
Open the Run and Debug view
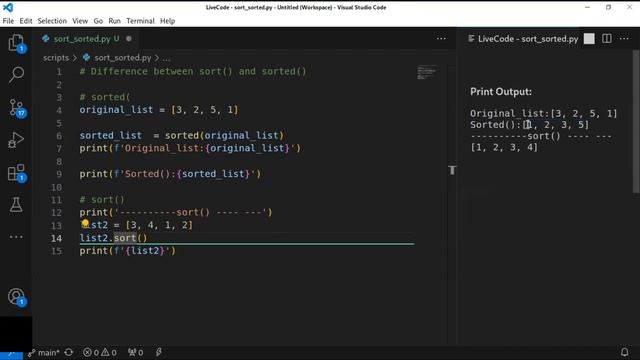point(16,140)
